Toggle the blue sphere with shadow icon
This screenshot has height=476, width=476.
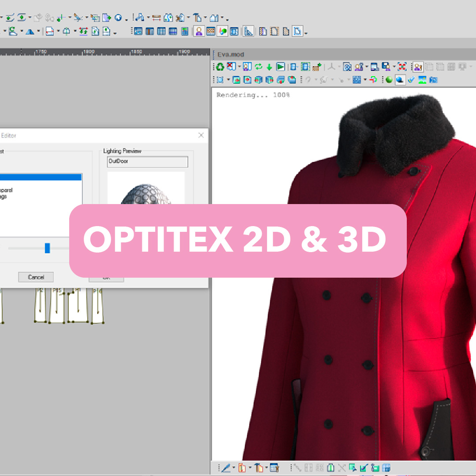pyautogui.click(x=400, y=80)
